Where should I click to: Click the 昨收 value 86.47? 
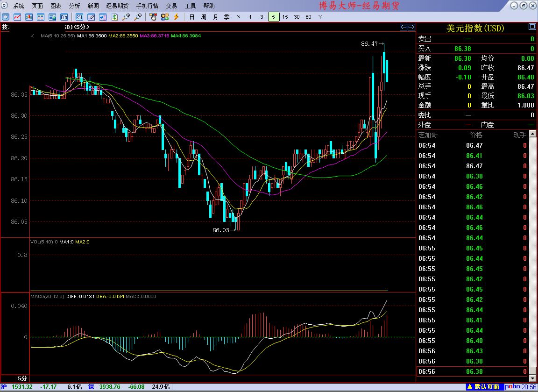[x=526, y=68]
